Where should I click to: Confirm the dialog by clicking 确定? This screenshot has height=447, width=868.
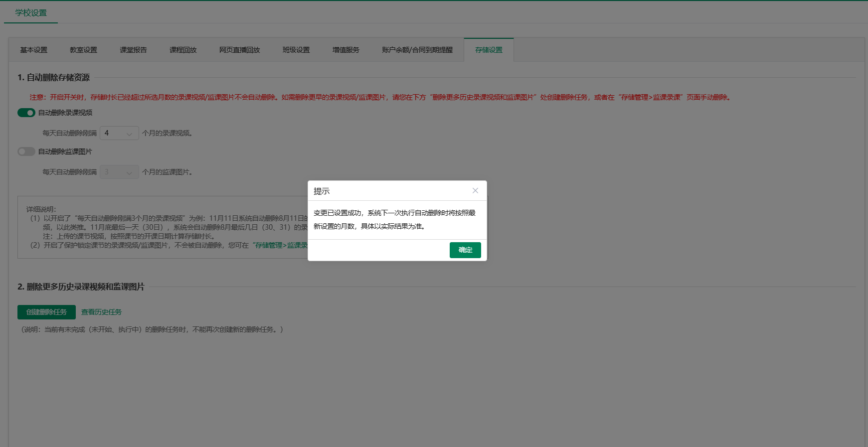[465, 250]
